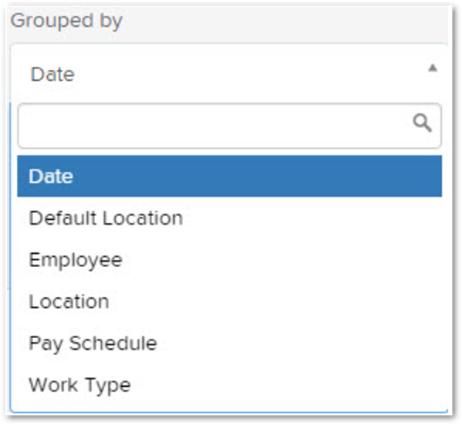Switch grouping to Default Location
The image size is (462, 425).
point(230,218)
